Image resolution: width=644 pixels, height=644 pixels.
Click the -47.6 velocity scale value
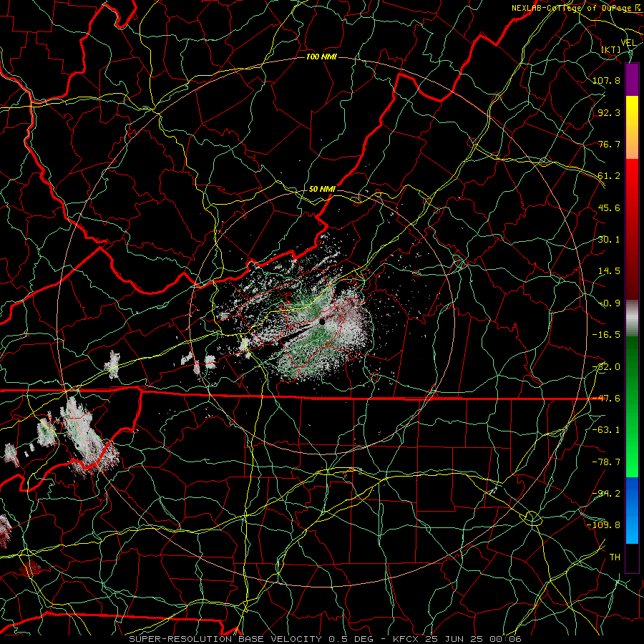point(606,399)
